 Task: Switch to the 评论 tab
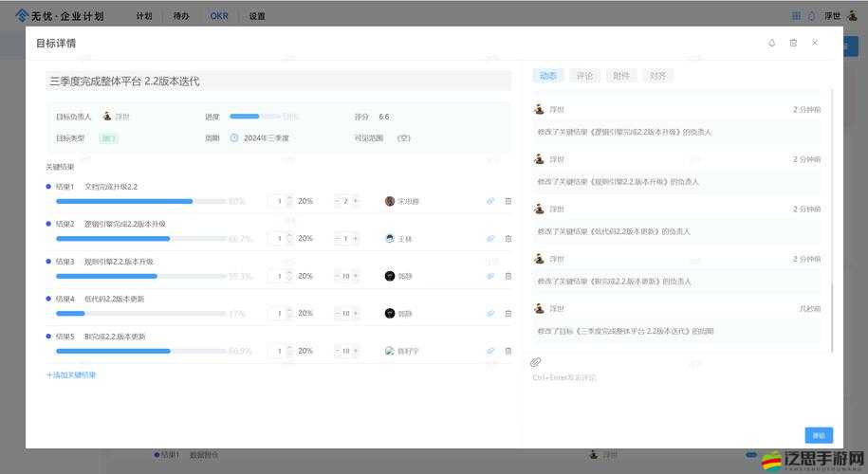click(584, 76)
